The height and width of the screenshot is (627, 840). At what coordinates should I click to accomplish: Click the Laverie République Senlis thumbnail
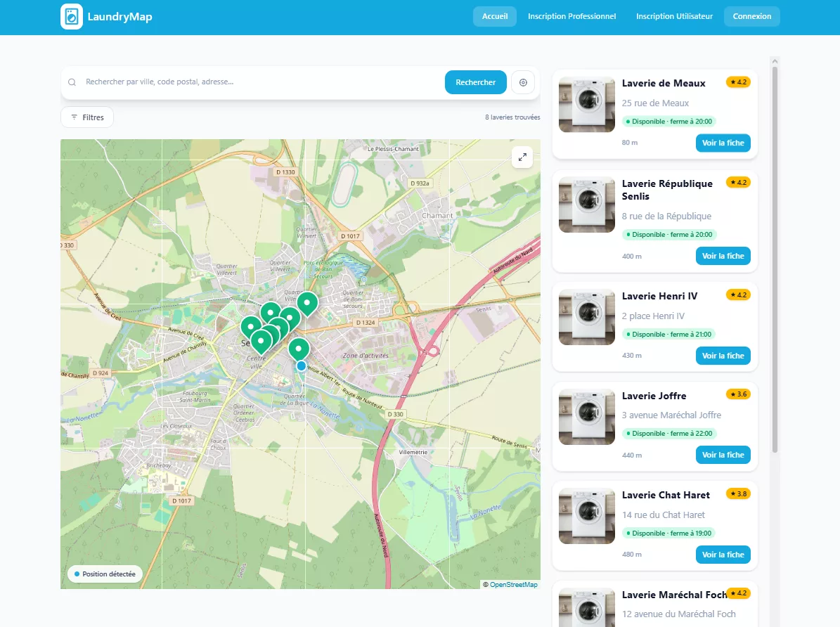click(x=587, y=205)
